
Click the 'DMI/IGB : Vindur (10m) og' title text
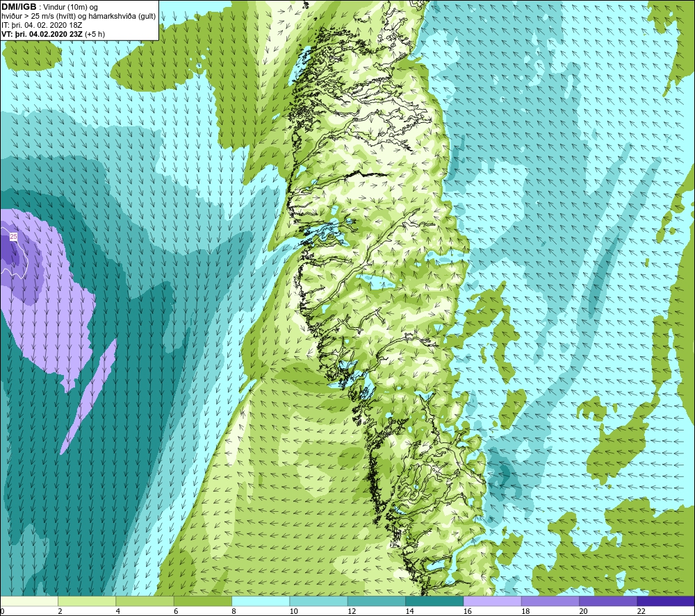pyautogui.click(x=49, y=7)
